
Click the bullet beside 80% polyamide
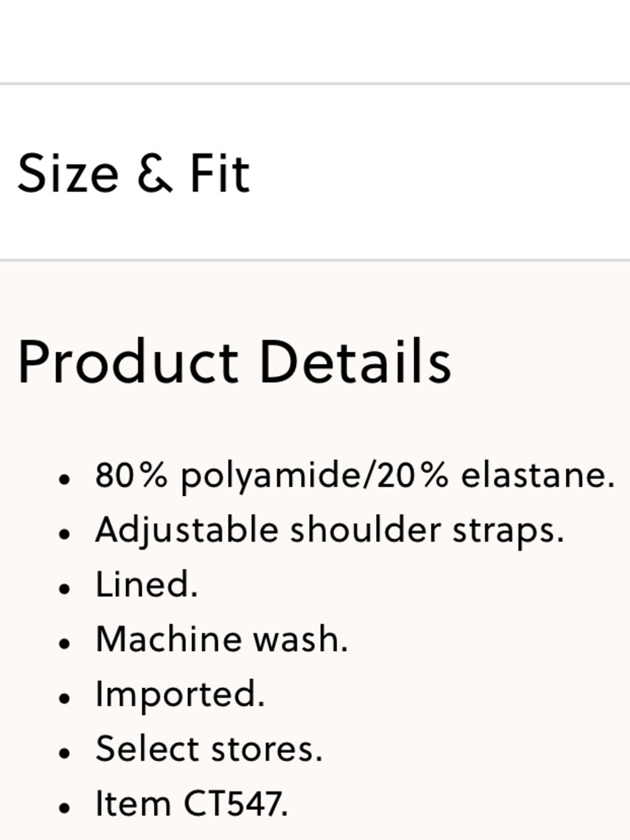pos(64,480)
